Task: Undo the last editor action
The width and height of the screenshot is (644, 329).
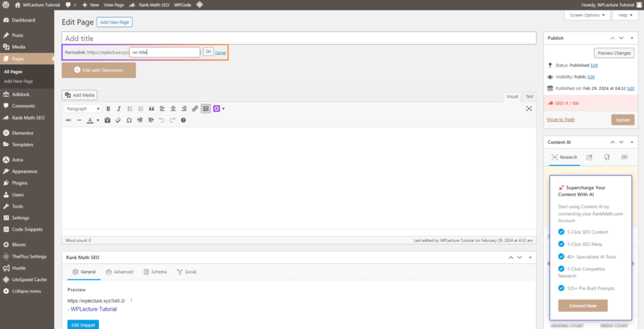Action: coord(162,120)
